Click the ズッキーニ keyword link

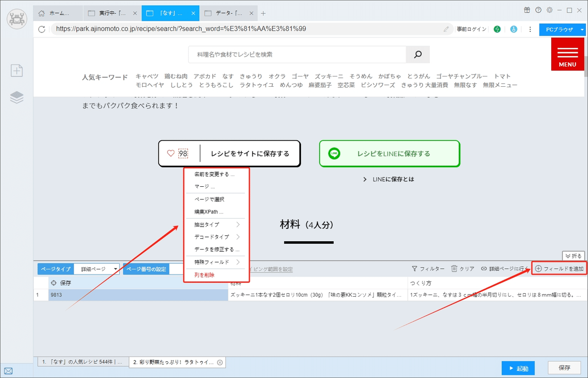point(329,76)
